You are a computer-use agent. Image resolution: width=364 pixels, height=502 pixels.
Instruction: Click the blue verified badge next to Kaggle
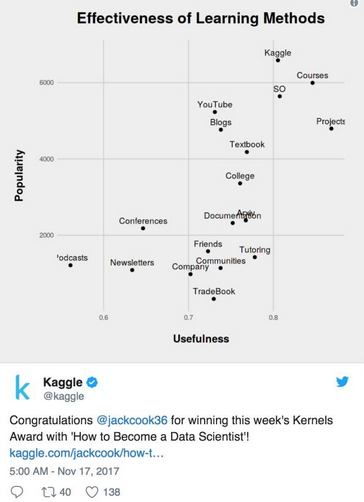point(92,382)
